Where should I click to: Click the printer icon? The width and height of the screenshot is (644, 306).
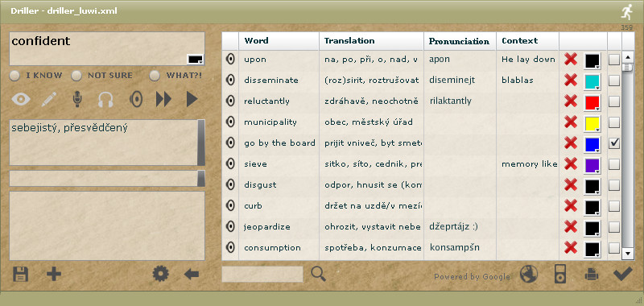coord(592,275)
